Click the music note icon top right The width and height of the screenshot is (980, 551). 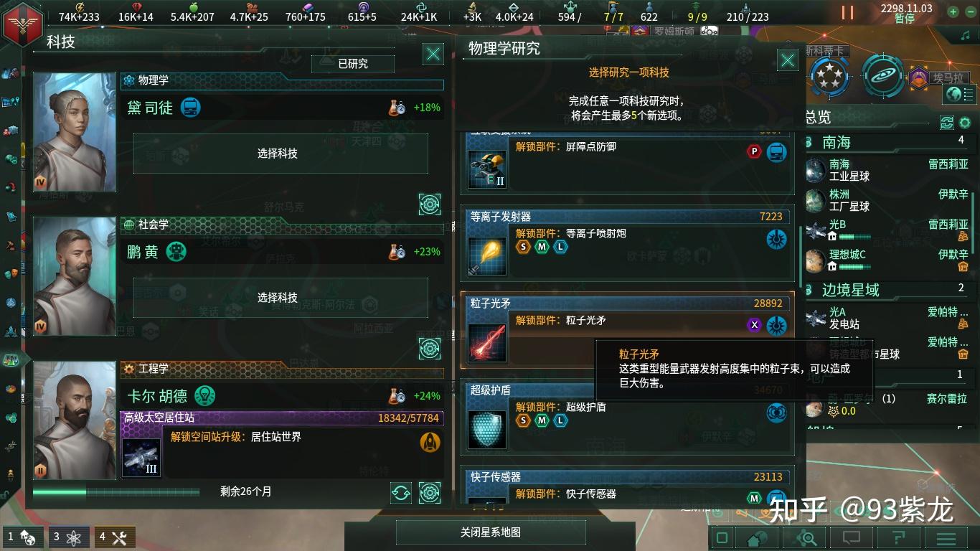pos(965,35)
